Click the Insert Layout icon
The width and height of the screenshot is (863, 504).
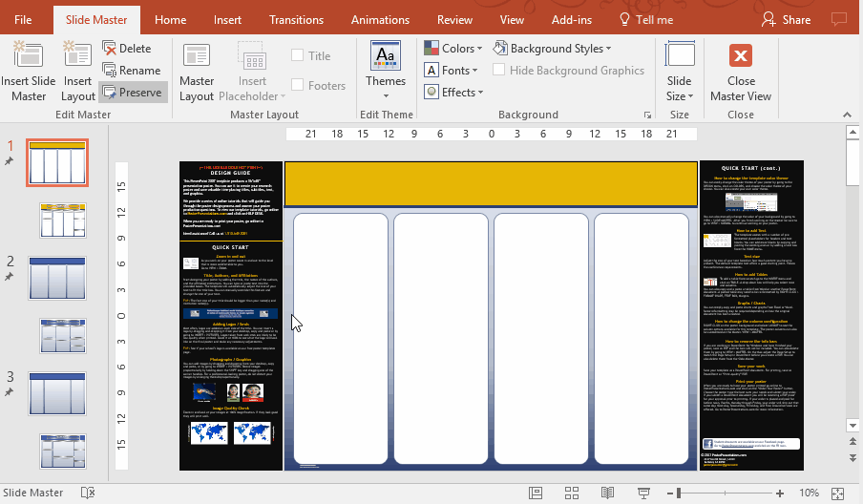coord(77,55)
